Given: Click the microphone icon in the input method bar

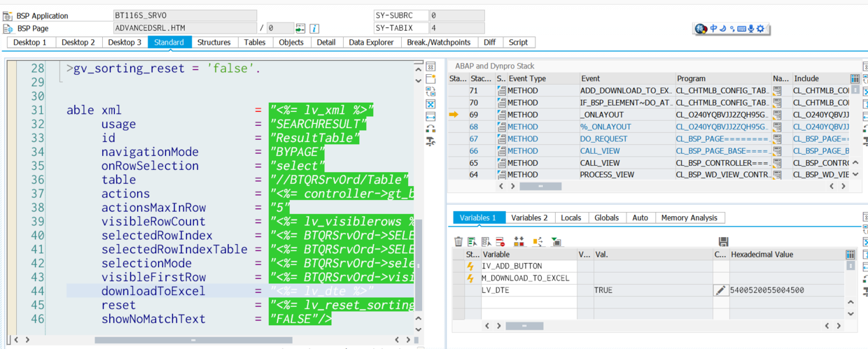Looking at the screenshot, I should coord(751,29).
